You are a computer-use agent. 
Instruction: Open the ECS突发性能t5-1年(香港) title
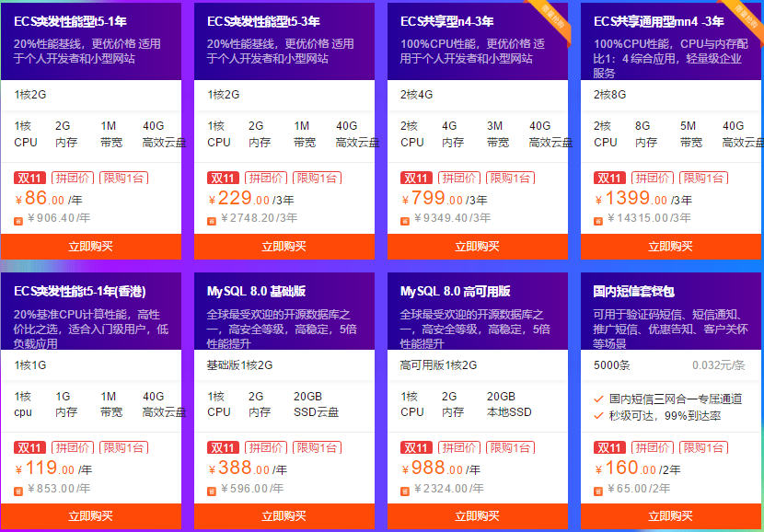(80, 292)
